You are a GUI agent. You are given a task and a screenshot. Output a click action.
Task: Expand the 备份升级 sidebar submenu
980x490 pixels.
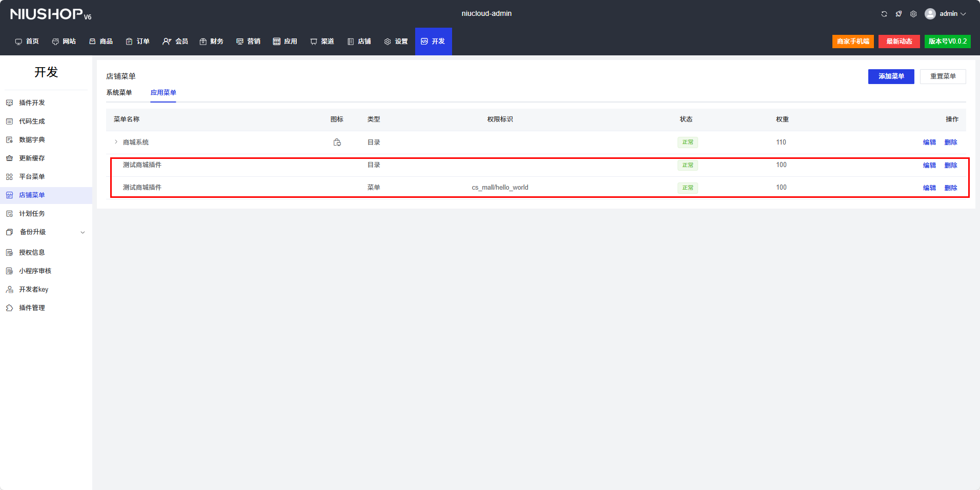[83, 232]
